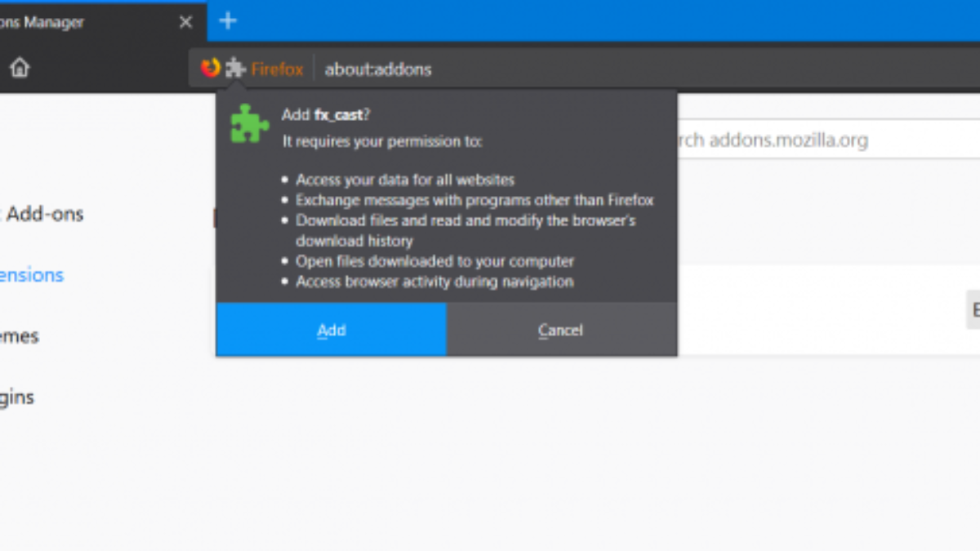Open the Extensions sidebar category

click(x=32, y=275)
